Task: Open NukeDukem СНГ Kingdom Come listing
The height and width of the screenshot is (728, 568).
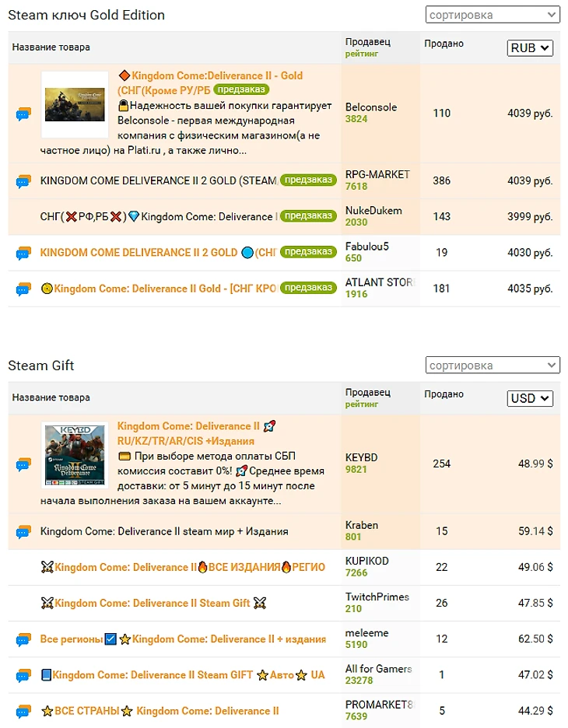Action: 159,216
